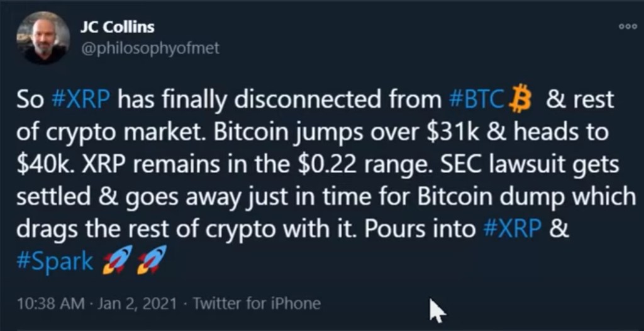The image size is (644, 331).
Task: Click the first rocket emoji after #Spark
Action: 116,259
